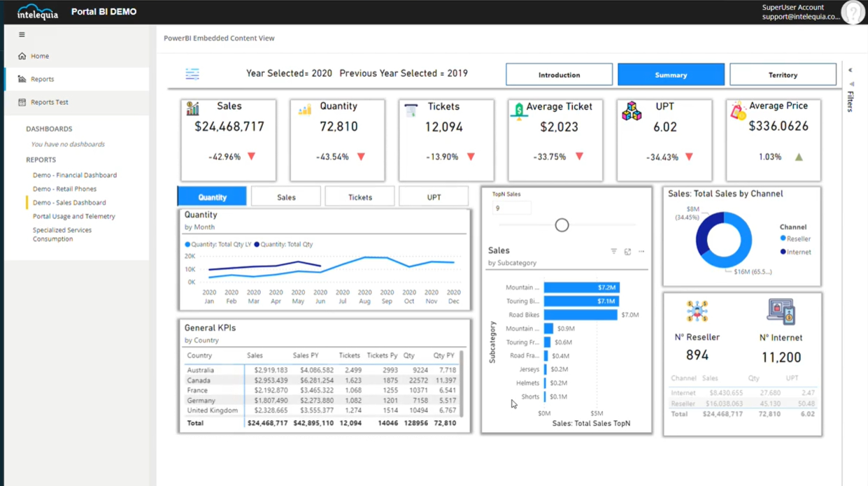868x486 pixels.
Task: Open Demo - Financial Dashboard report
Action: 75,176
